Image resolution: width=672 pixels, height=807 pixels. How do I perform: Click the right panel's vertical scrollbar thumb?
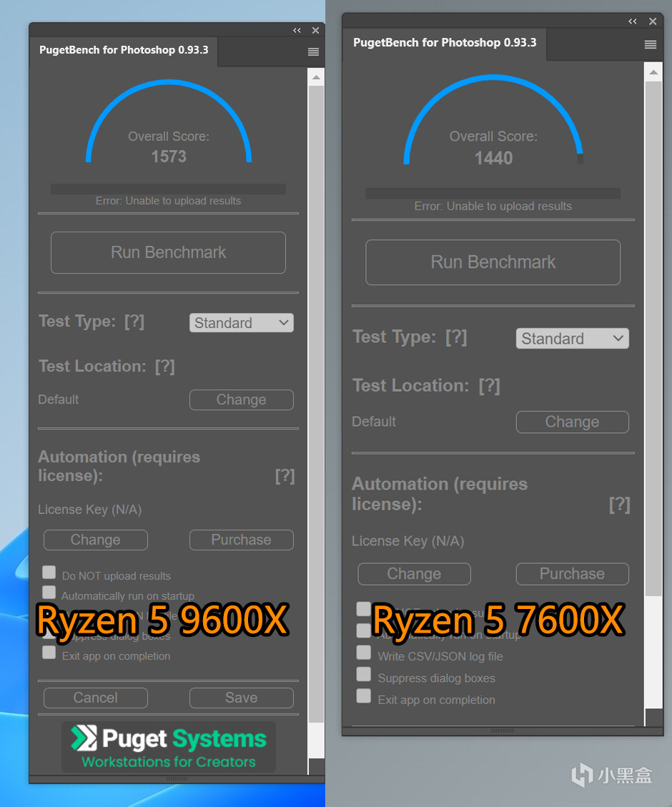653,339
